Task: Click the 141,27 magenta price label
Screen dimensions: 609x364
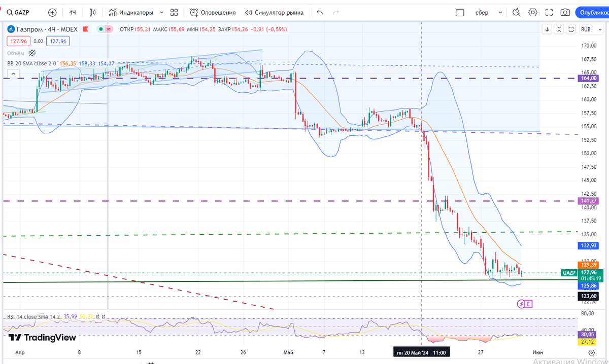Action: [x=589, y=201]
